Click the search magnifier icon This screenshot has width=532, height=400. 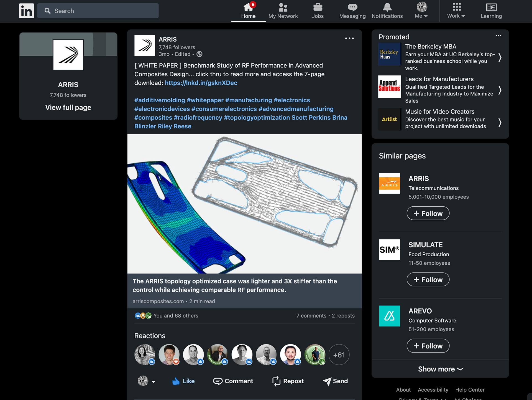click(48, 11)
